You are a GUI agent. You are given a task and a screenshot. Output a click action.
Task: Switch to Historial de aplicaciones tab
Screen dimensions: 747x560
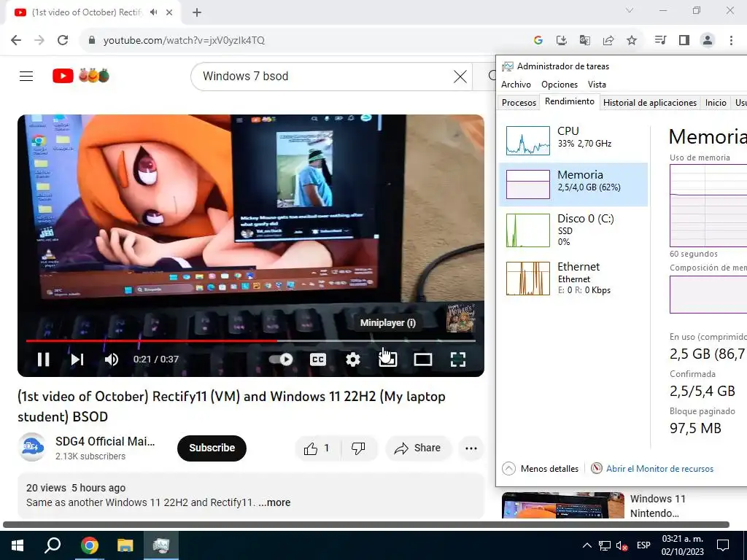tap(650, 102)
